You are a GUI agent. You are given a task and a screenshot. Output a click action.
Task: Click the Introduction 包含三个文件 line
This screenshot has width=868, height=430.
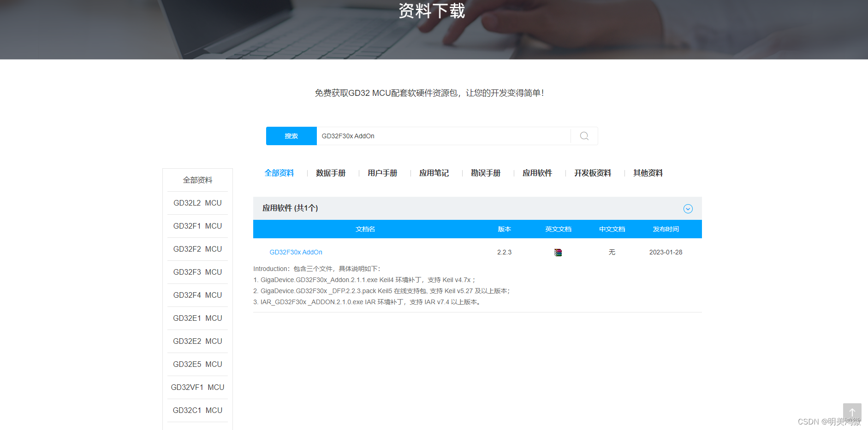click(317, 269)
